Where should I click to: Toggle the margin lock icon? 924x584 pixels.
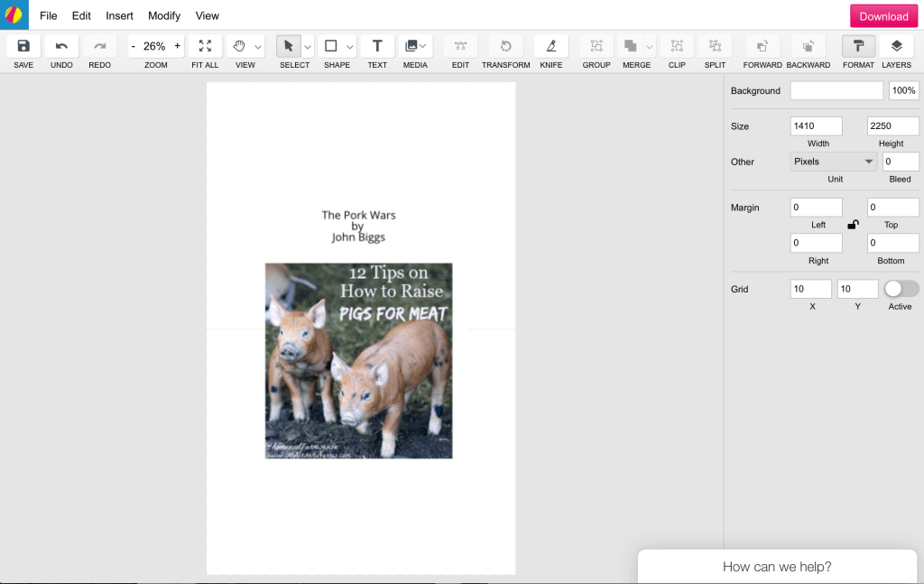coord(853,225)
